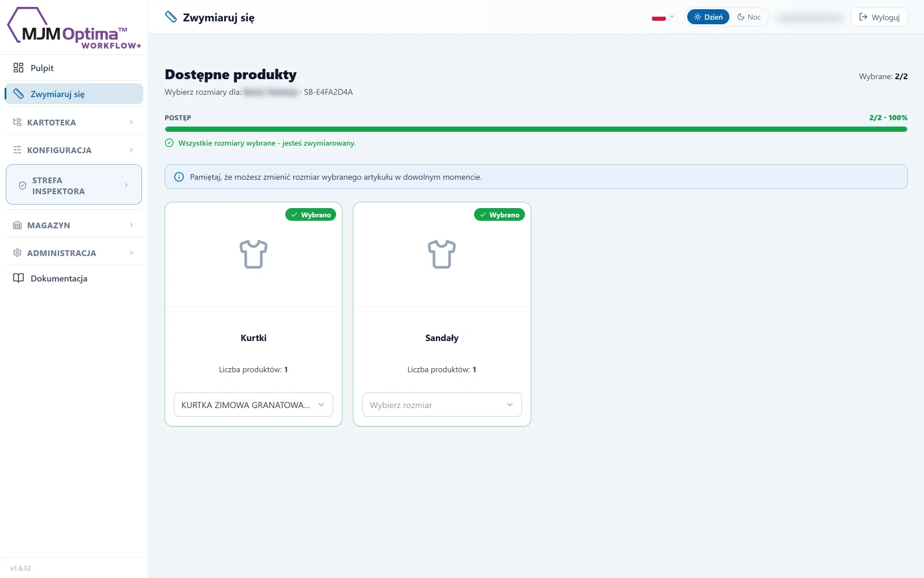The height and width of the screenshot is (578, 924).
Task: Expand the Konfiguracja menu chevron
Action: (x=131, y=150)
